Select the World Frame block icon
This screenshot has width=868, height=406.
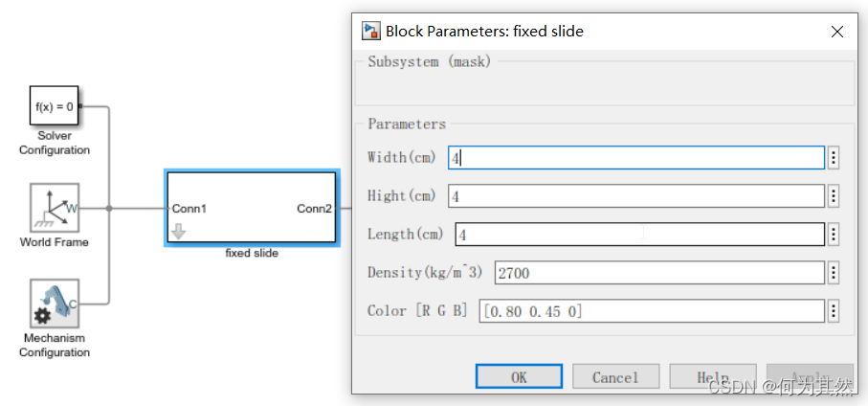tap(54, 208)
